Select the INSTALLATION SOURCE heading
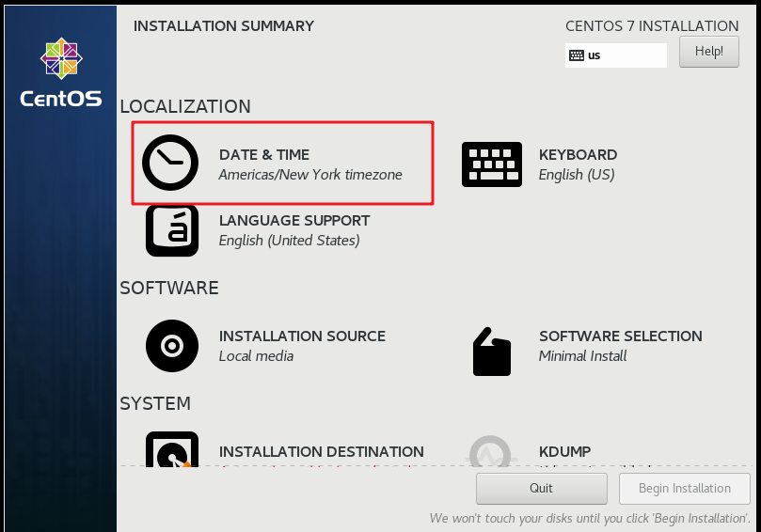 [x=302, y=336]
